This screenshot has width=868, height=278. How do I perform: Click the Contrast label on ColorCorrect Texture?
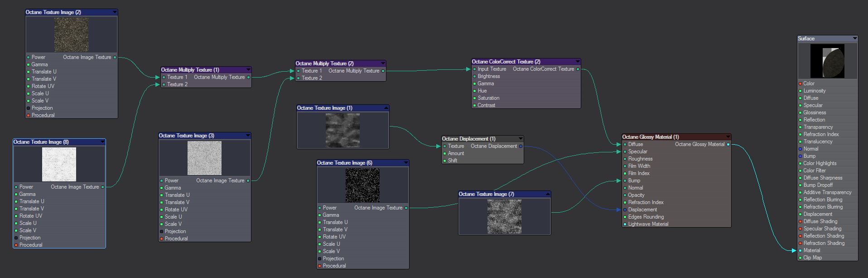tap(487, 105)
